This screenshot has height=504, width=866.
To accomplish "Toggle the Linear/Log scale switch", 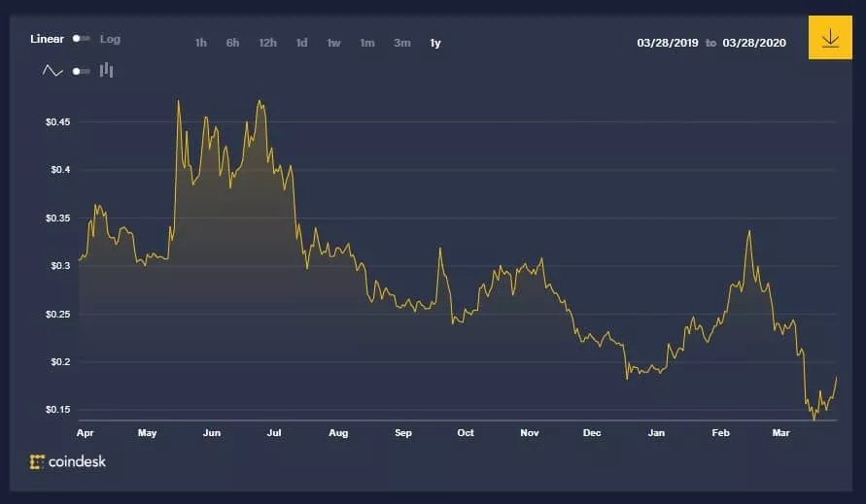I will (x=82, y=40).
